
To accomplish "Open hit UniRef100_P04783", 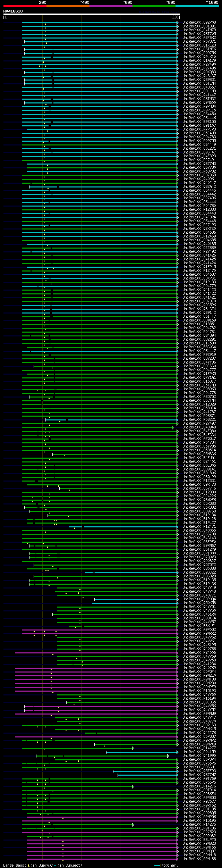I will [x=199, y=137].
